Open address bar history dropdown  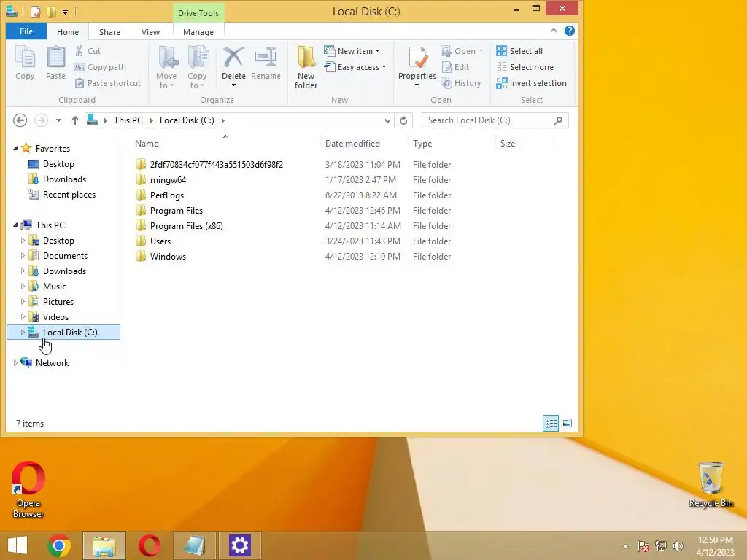point(387,121)
